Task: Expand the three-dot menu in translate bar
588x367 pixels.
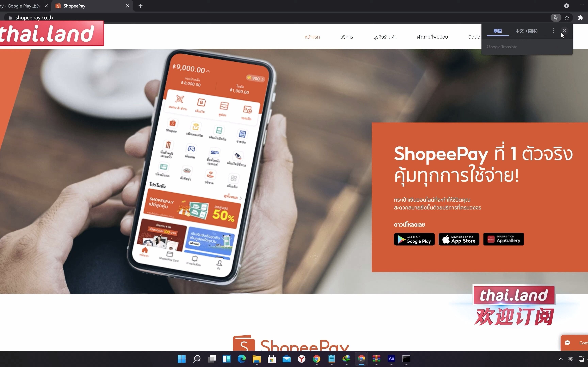Action: [553, 30]
